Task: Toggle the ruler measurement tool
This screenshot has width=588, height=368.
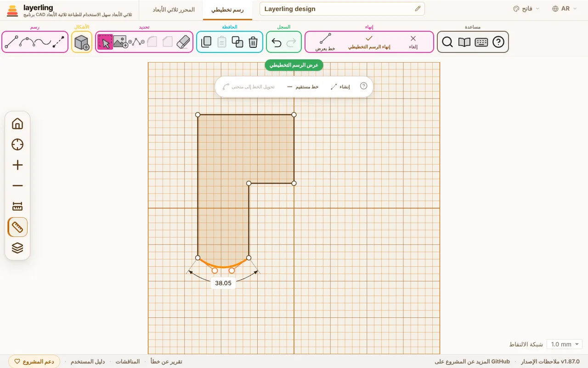Action: pyautogui.click(x=17, y=227)
